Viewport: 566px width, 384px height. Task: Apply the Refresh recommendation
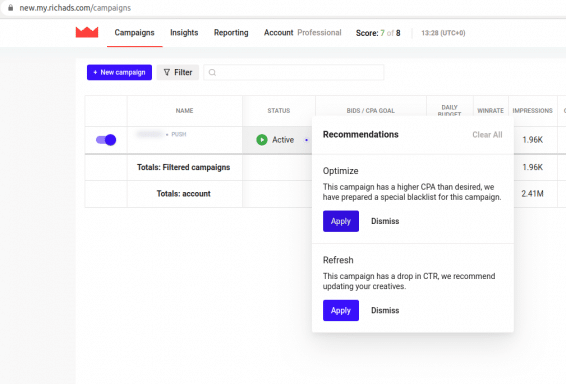(341, 310)
